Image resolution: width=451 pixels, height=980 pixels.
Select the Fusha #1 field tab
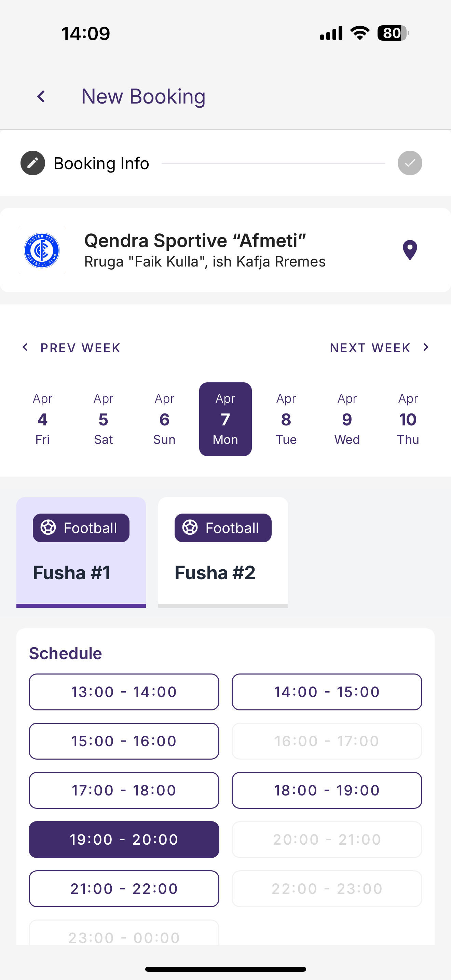[x=81, y=552]
